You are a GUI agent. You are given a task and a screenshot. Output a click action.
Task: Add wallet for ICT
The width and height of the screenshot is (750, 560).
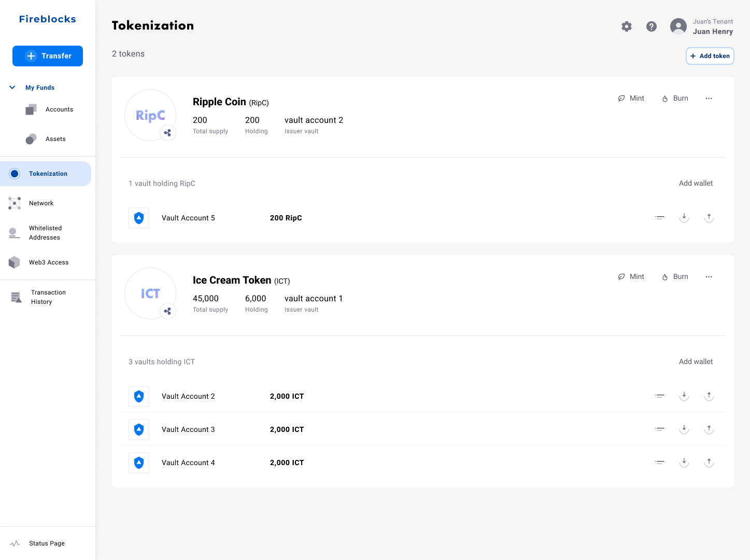coord(696,362)
